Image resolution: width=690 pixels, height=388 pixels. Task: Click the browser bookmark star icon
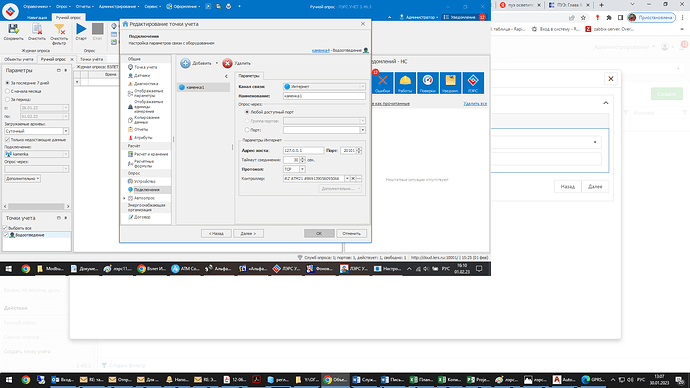(x=583, y=18)
